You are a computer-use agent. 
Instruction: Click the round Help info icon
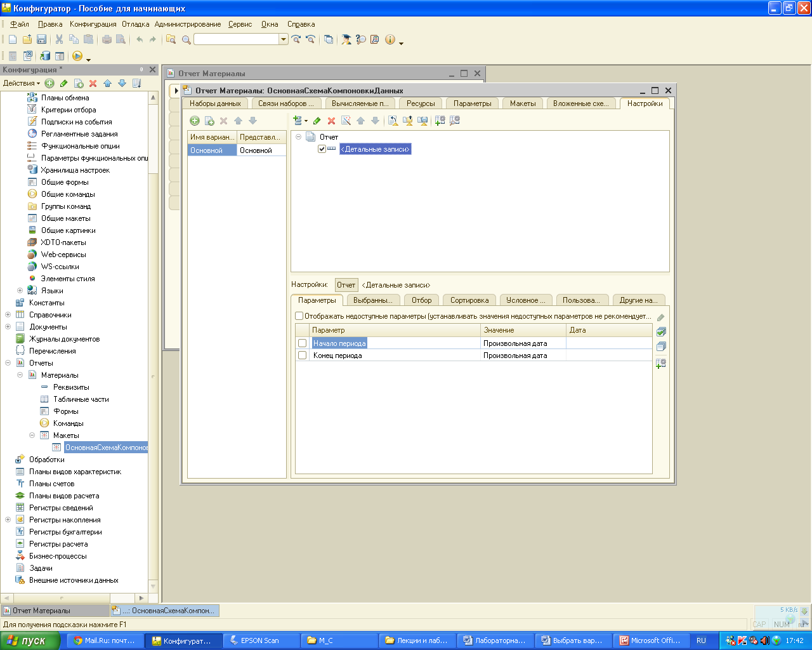click(x=390, y=39)
